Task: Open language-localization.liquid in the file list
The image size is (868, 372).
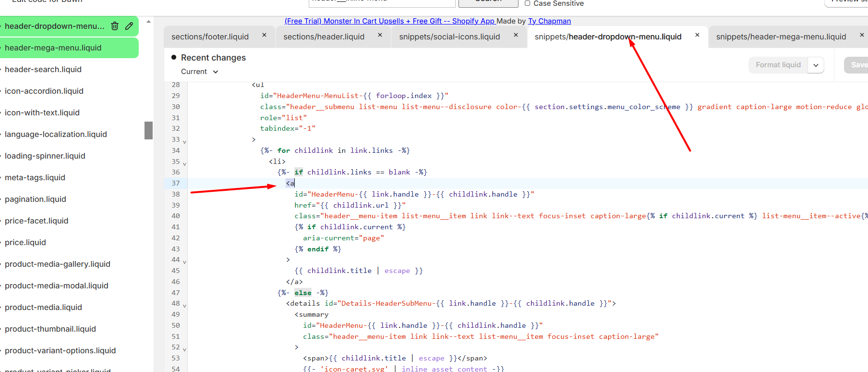Action: [56, 135]
